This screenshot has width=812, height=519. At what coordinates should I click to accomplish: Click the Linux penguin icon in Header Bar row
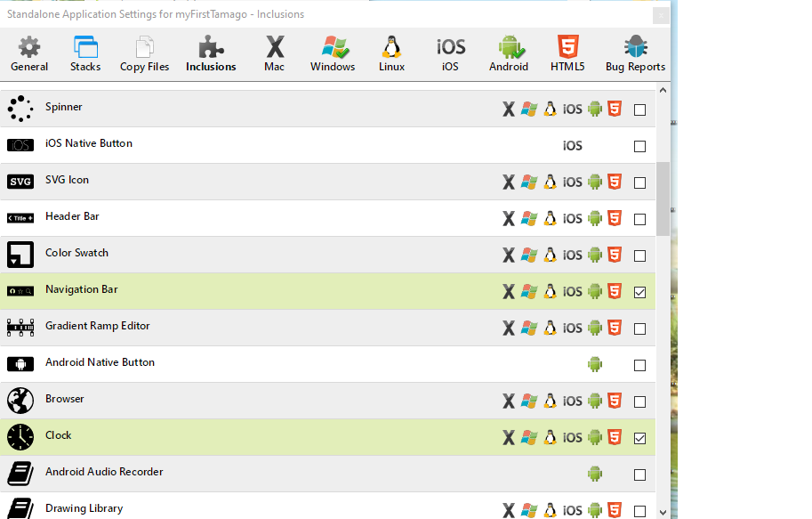tap(550, 218)
